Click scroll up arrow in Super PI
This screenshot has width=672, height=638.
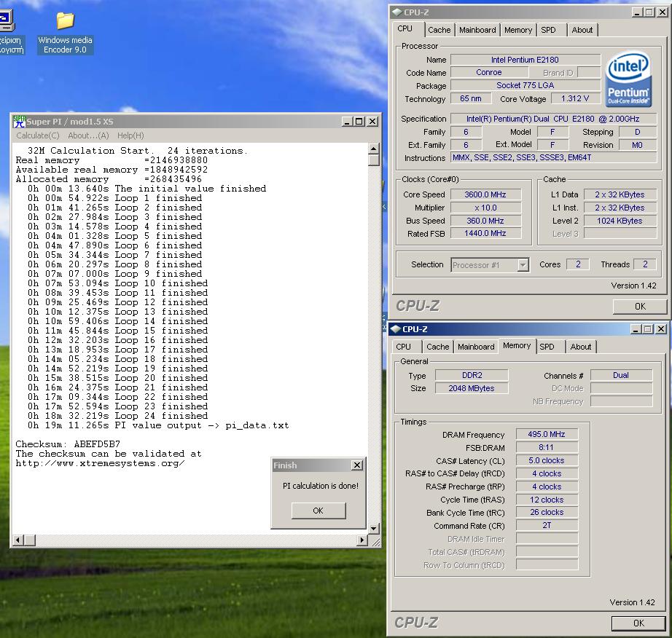tap(374, 149)
